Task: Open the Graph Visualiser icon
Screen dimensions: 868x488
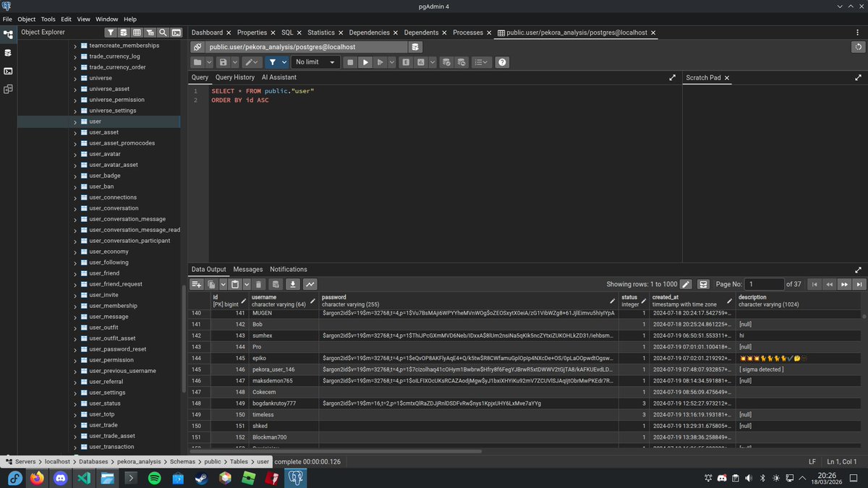Action: (310, 285)
